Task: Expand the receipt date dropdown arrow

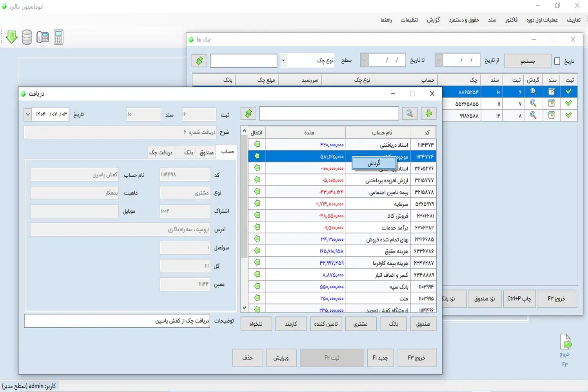Action: point(28,114)
